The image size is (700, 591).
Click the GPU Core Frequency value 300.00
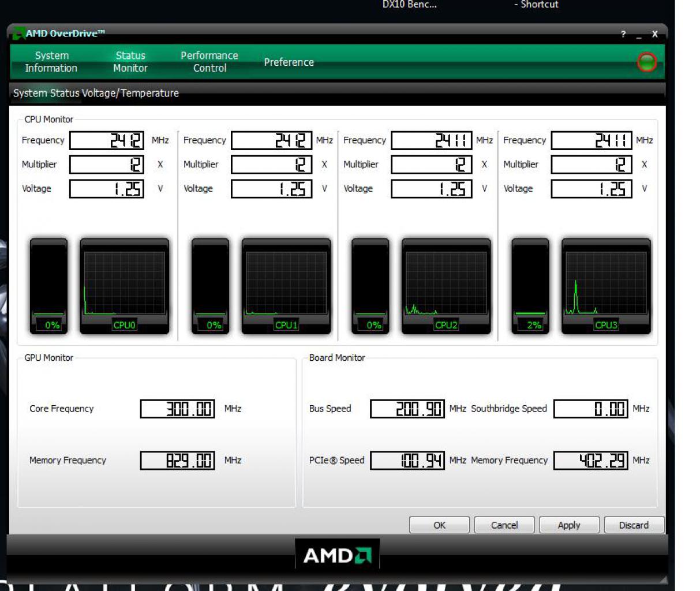tap(178, 409)
